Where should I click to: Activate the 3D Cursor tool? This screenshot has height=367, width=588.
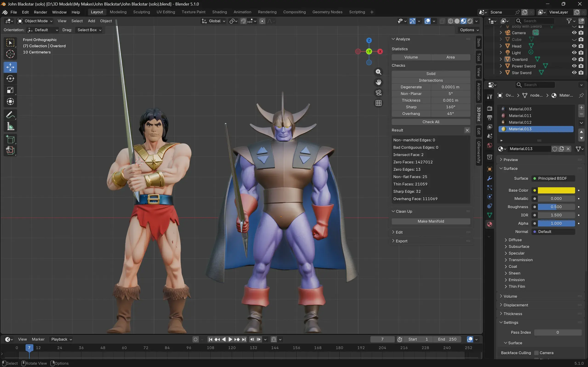tap(10, 54)
